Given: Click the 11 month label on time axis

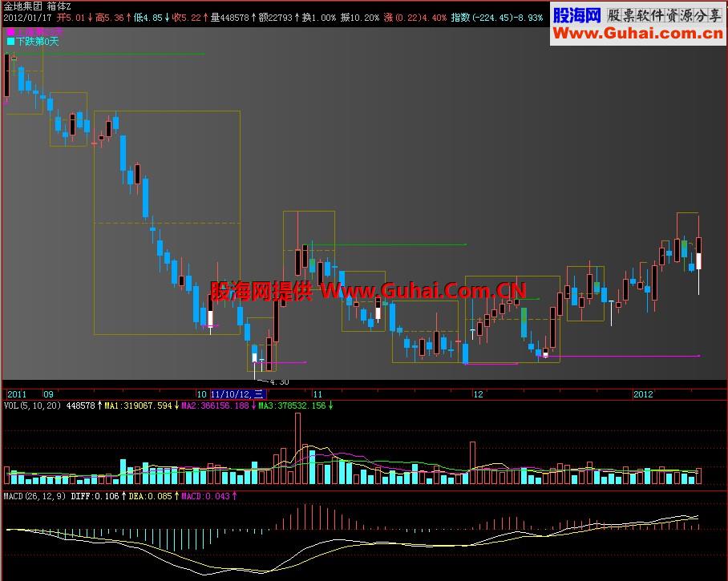Looking at the screenshot, I should tap(317, 394).
